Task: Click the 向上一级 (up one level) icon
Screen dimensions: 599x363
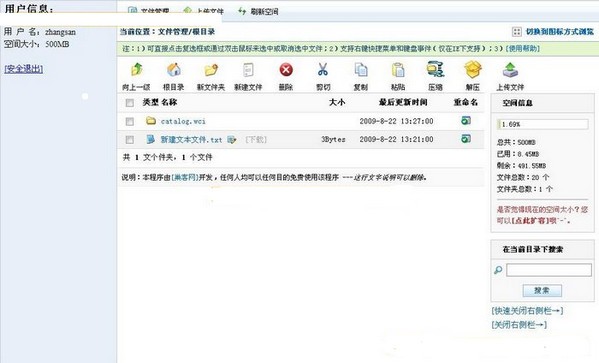Action: tap(136, 70)
